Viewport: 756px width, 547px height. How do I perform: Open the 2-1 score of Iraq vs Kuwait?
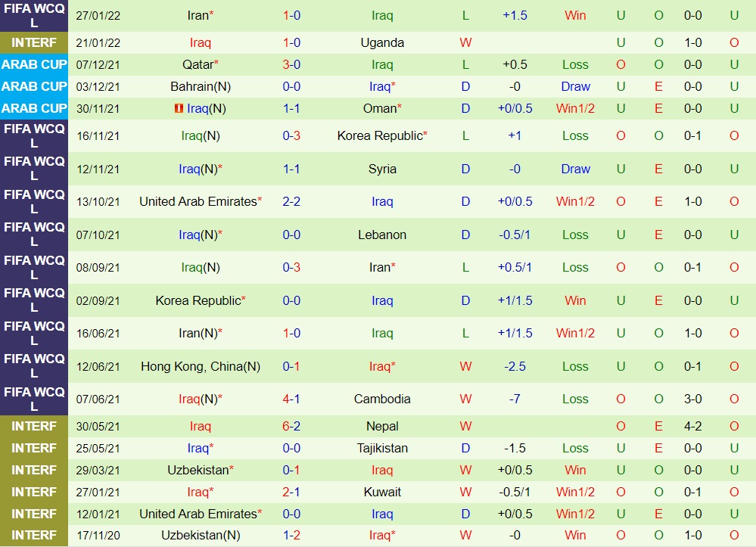click(291, 492)
